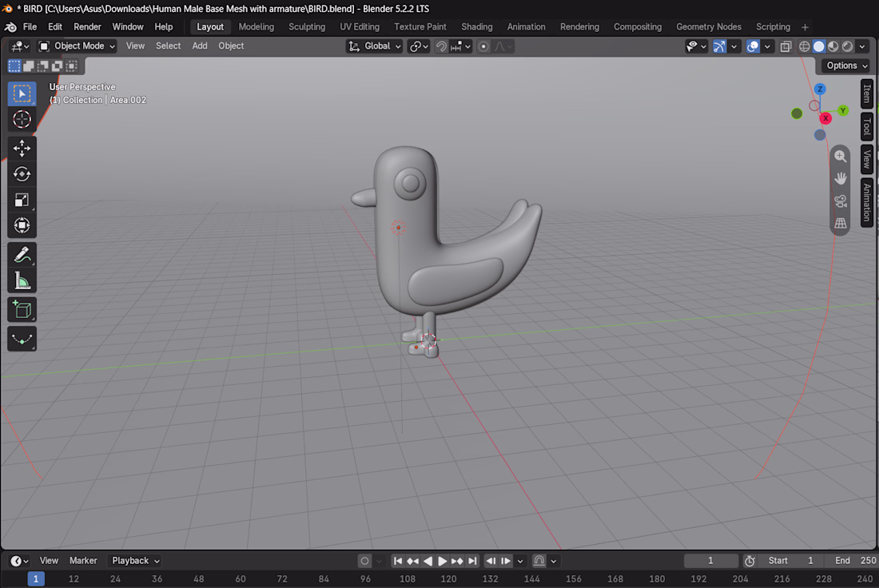
Task: Choose the intersect selection mode icon
Action: pyautogui.click(x=72, y=66)
